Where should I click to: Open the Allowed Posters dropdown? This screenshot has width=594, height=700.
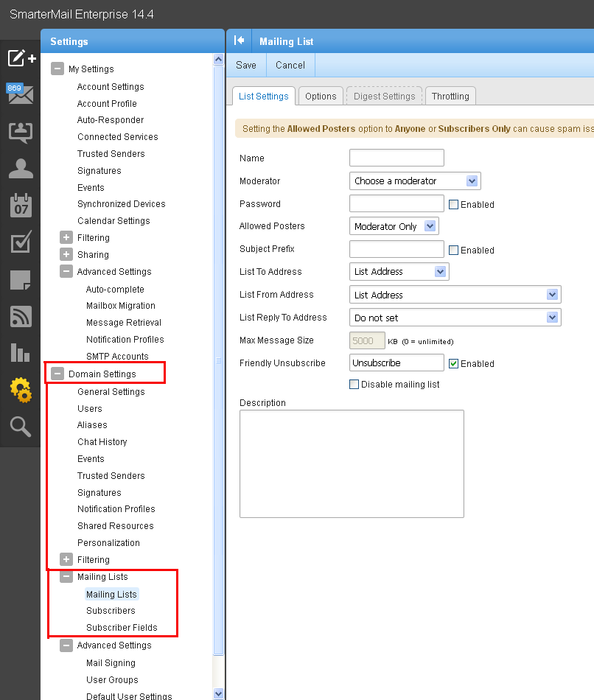[x=394, y=226]
